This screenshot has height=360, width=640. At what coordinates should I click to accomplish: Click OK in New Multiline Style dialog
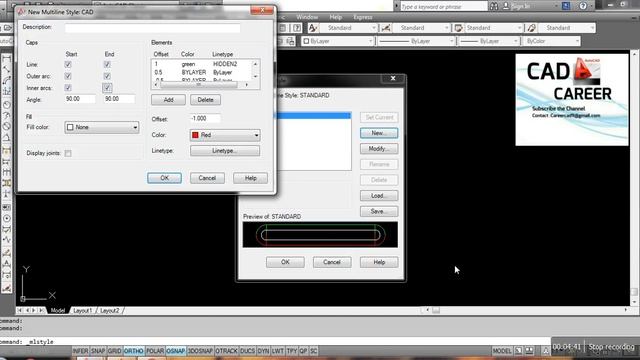[x=164, y=178]
